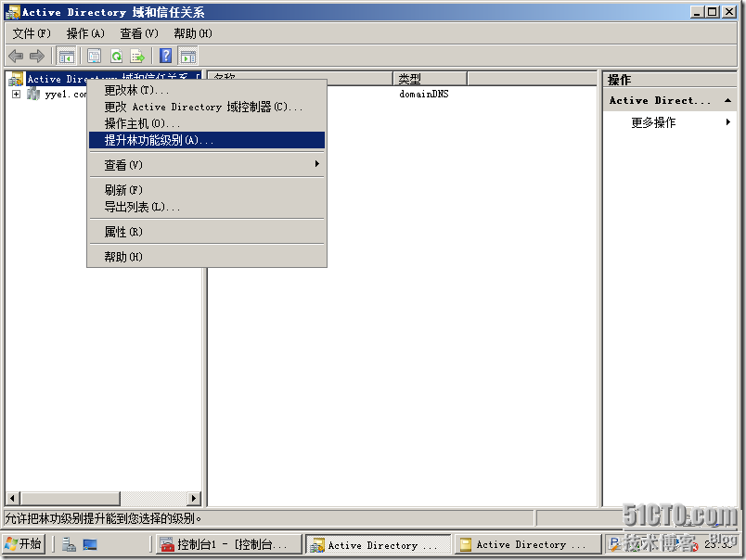The height and width of the screenshot is (560, 746).
Task: Click the yye1.com domain icon in tree
Action: point(32,95)
